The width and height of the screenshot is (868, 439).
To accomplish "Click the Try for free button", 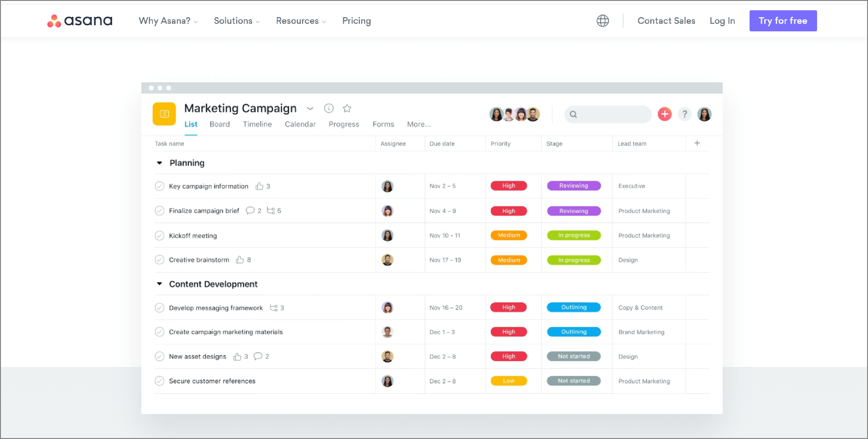I will (x=782, y=21).
